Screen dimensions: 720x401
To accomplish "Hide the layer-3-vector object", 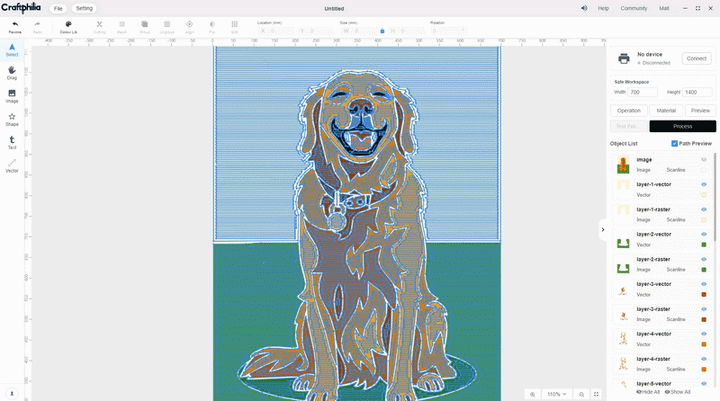I will 703,284.
